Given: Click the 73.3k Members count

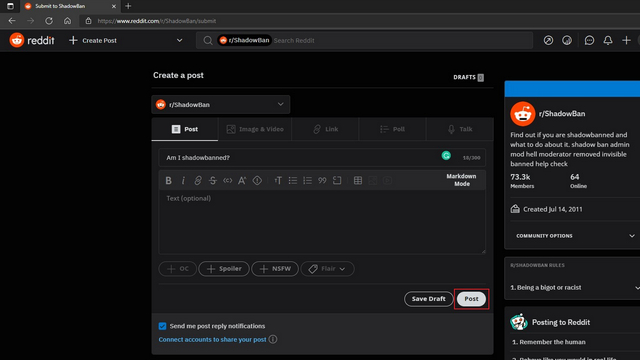Looking at the screenshot, I should (x=522, y=181).
